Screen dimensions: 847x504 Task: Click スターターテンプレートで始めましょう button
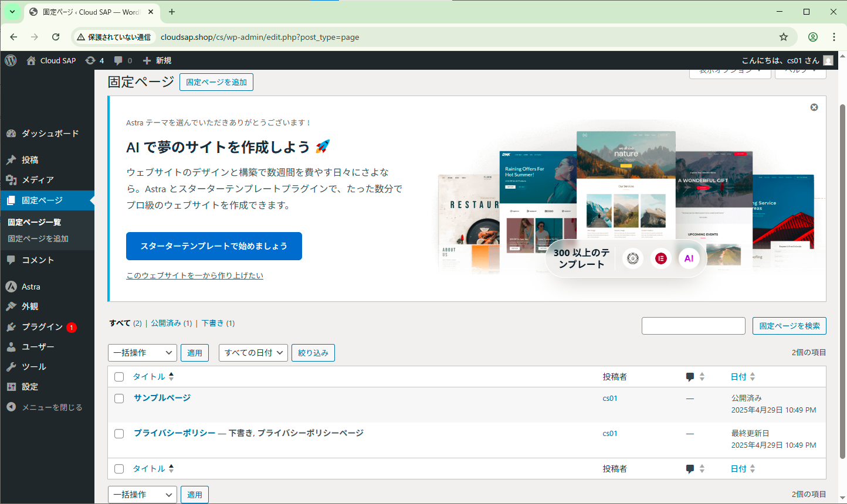(214, 246)
